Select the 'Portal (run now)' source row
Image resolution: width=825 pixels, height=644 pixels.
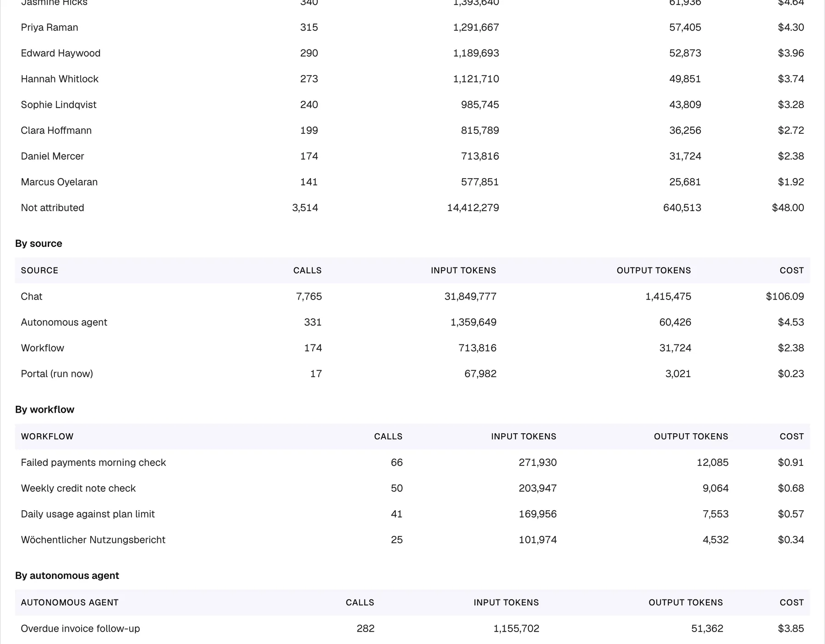point(412,374)
